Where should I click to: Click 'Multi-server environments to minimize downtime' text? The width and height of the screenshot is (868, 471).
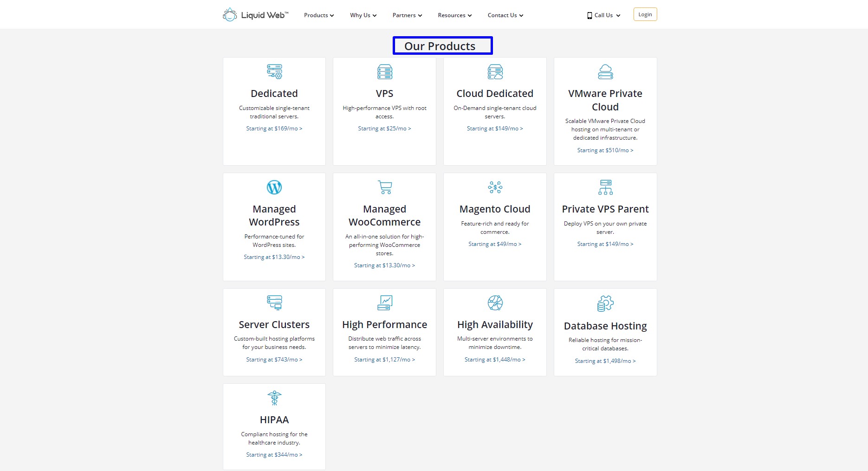tap(495, 343)
